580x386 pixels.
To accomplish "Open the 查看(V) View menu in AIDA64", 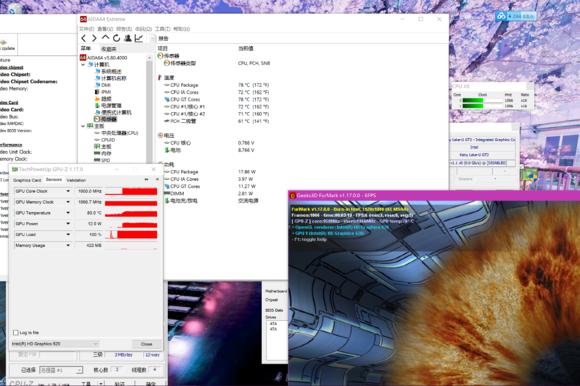I will 105,29.
